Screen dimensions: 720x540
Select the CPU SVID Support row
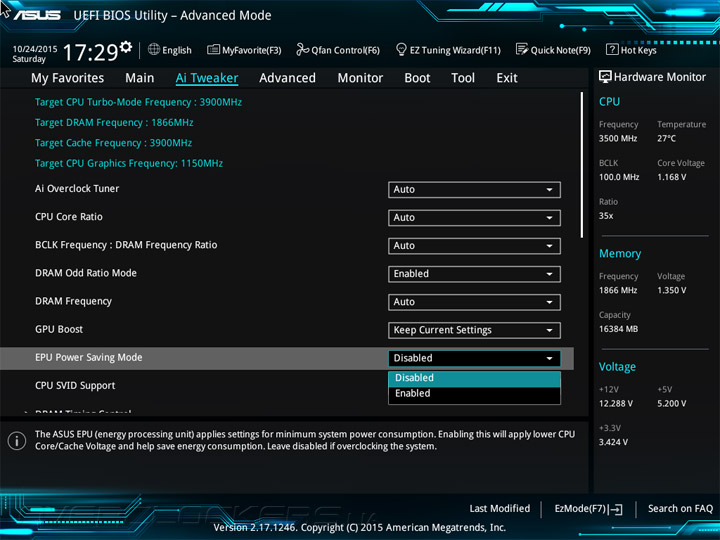[x=75, y=386]
